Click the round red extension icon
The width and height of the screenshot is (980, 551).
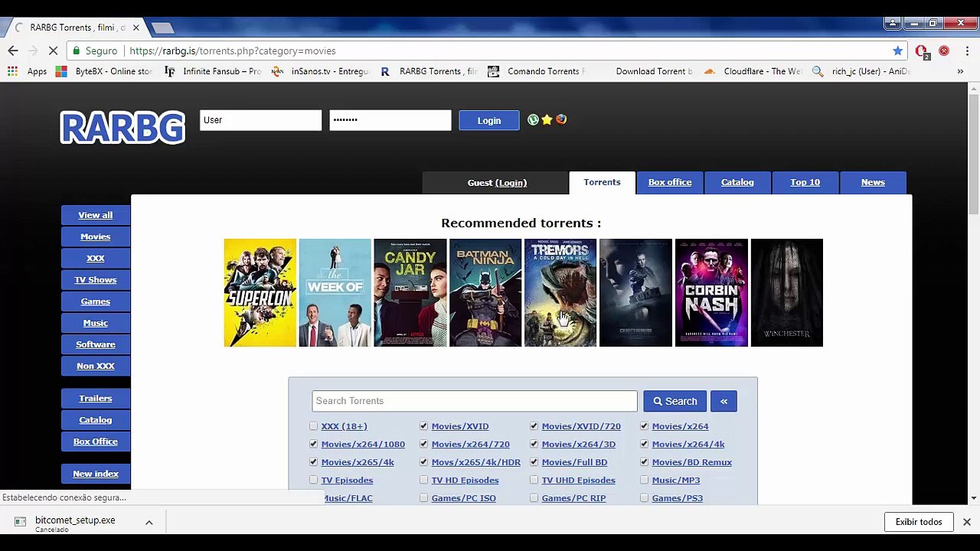pyautogui.click(x=944, y=51)
